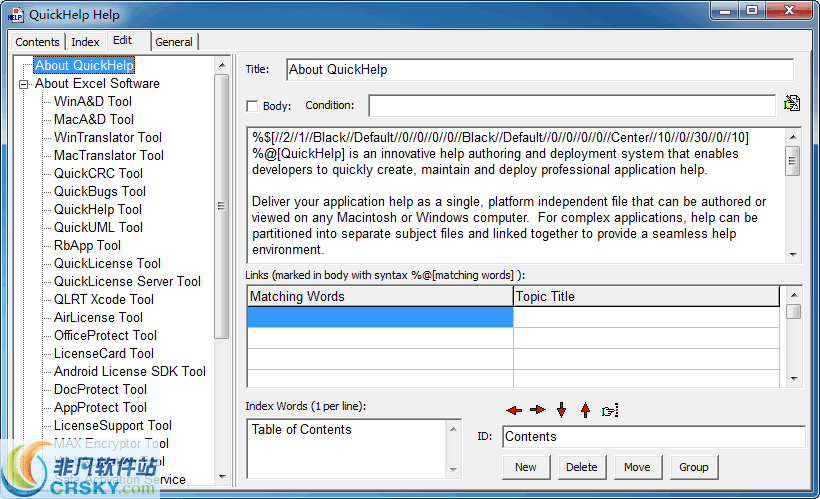820x499 pixels.
Task: Click into the Title text field
Action: point(539,70)
